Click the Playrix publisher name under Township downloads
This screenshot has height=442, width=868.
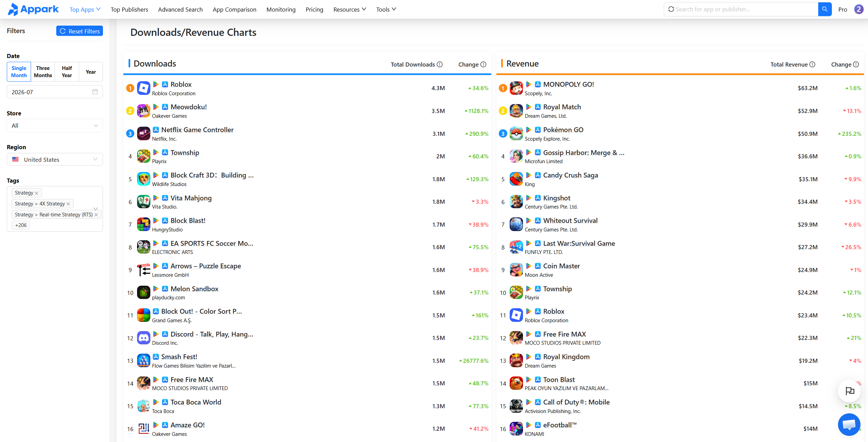159,161
